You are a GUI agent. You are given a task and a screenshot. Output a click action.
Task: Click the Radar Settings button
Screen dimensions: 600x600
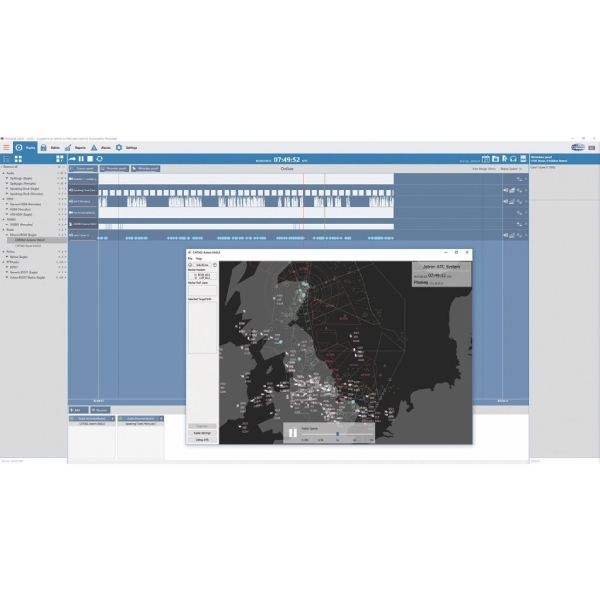(x=200, y=433)
